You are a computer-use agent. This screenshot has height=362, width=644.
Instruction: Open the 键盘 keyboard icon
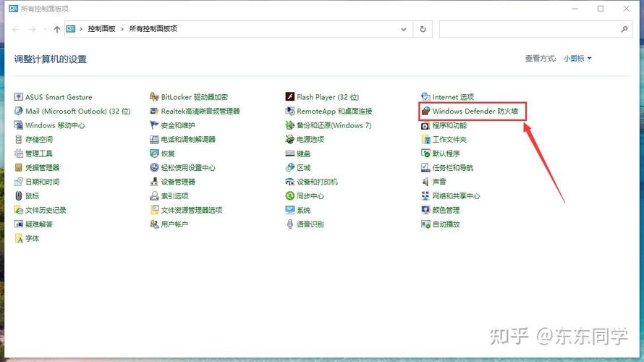pos(290,153)
